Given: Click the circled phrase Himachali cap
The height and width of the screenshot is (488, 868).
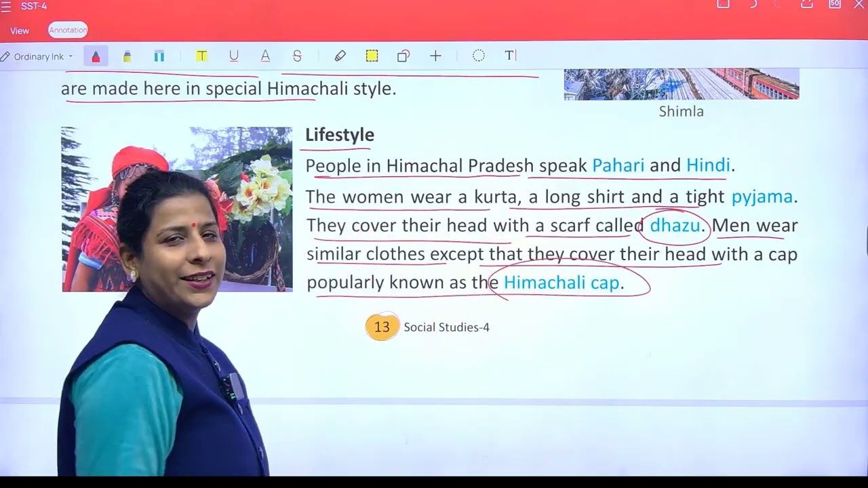Looking at the screenshot, I should point(561,283).
